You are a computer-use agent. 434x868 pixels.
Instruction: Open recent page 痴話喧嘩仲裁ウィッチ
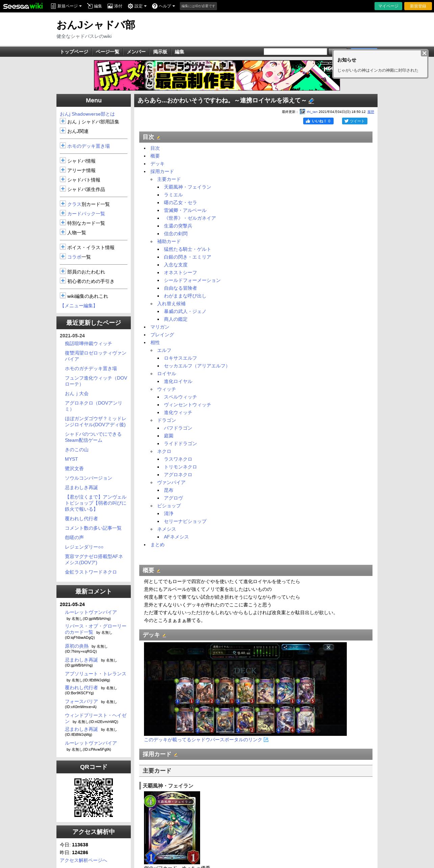click(x=88, y=343)
